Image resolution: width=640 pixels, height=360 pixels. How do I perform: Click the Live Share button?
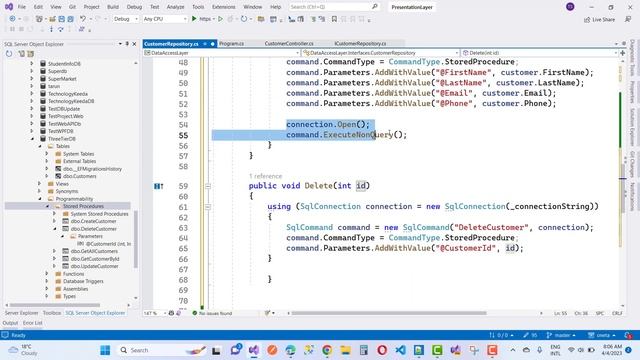[599, 19]
